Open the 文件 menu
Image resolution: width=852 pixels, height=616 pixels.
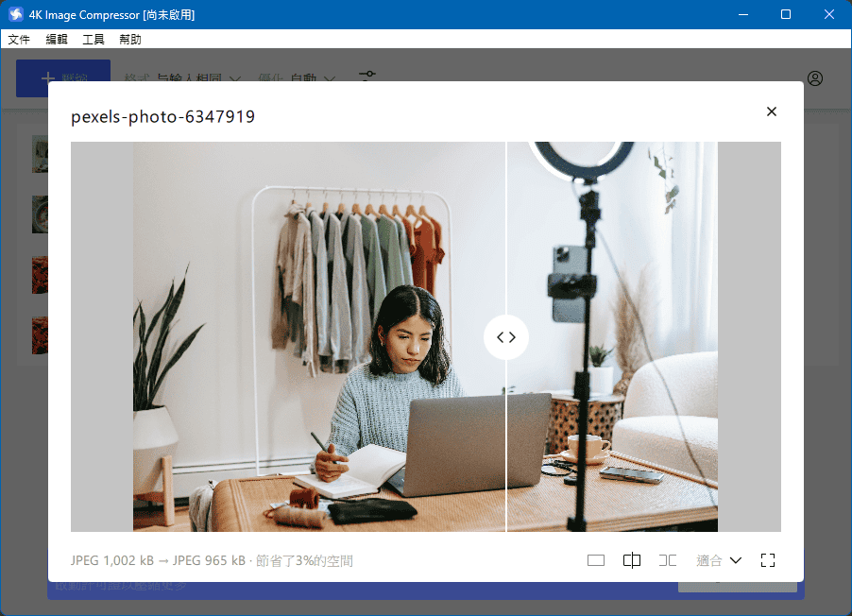[19, 40]
